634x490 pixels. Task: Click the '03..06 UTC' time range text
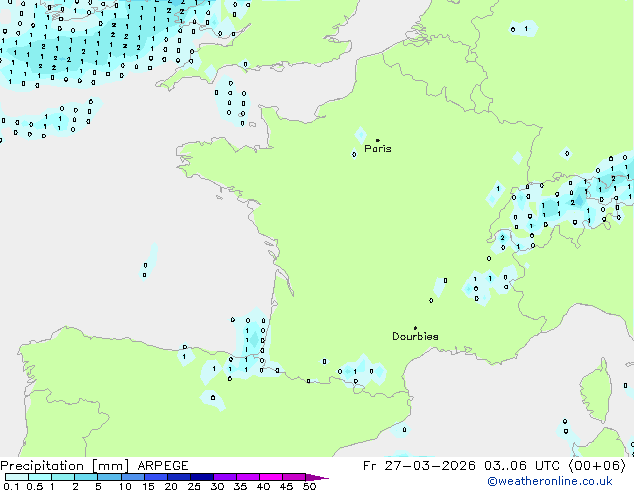tap(522, 466)
